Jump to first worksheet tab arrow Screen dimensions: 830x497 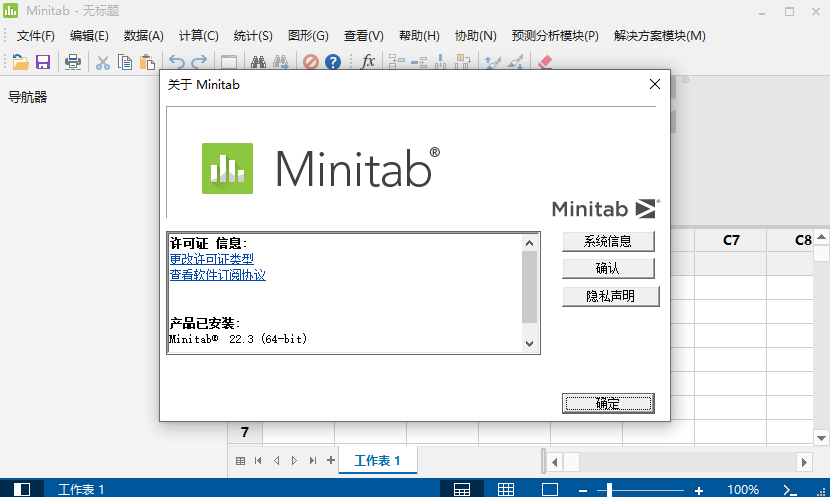[258, 460]
